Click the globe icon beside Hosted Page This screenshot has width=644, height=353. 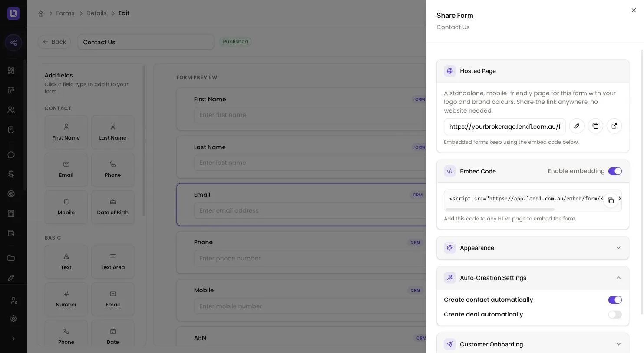[x=450, y=71]
